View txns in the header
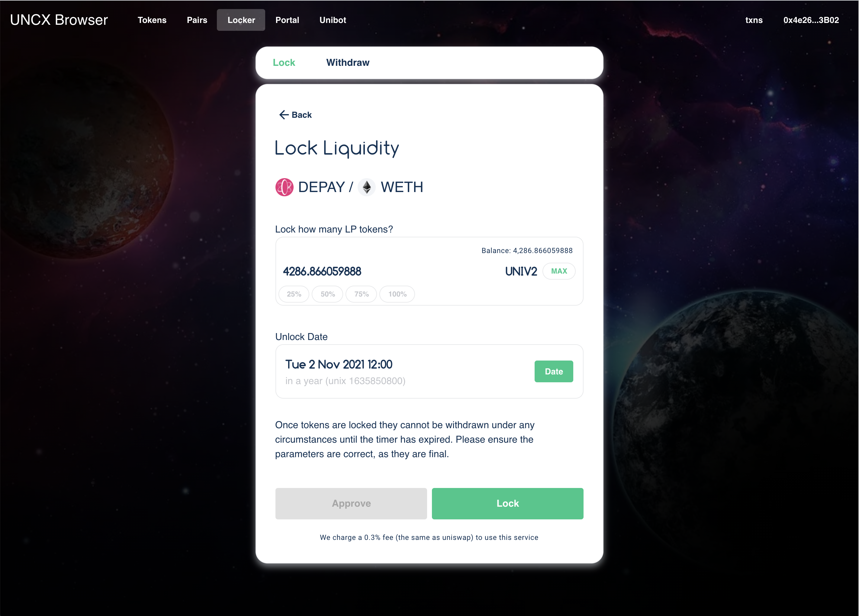This screenshot has height=616, width=859. [754, 20]
